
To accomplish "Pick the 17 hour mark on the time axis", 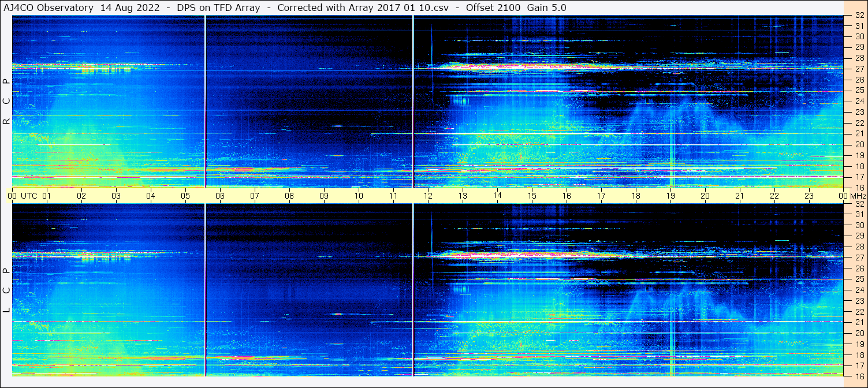I will tap(601, 196).
